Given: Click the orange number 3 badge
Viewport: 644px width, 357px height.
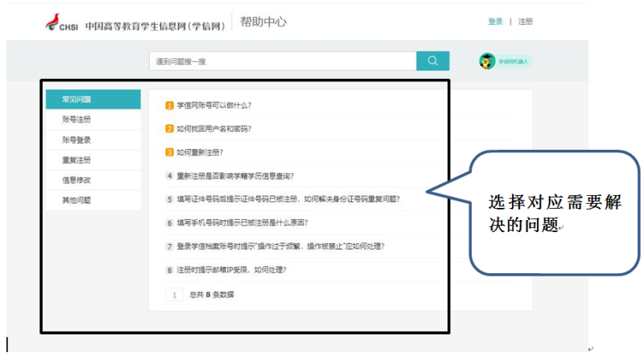Looking at the screenshot, I should click(x=169, y=152).
